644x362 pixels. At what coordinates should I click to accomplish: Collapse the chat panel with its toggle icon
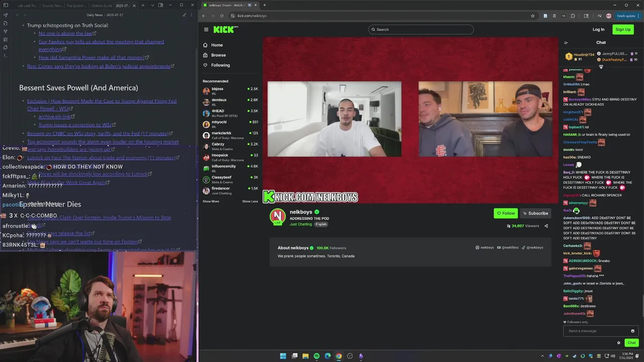pyautogui.click(x=566, y=43)
